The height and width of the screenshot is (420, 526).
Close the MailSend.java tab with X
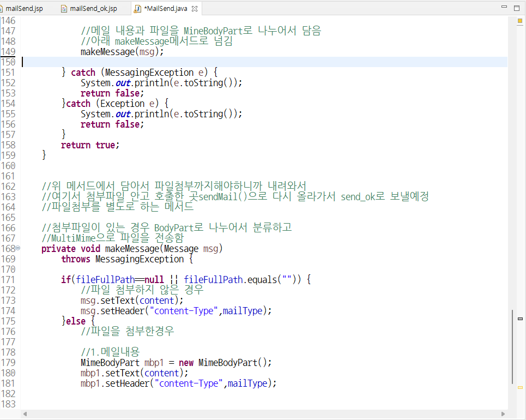195,9
